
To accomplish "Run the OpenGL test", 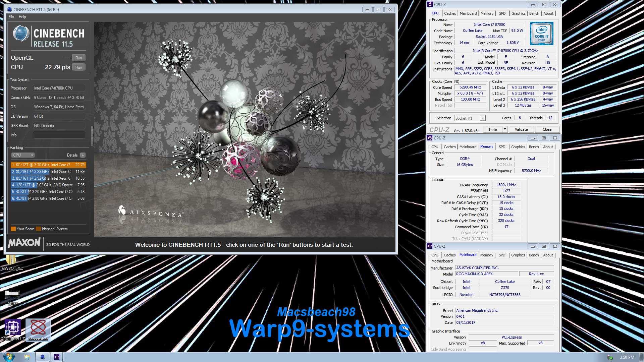I will [79, 58].
